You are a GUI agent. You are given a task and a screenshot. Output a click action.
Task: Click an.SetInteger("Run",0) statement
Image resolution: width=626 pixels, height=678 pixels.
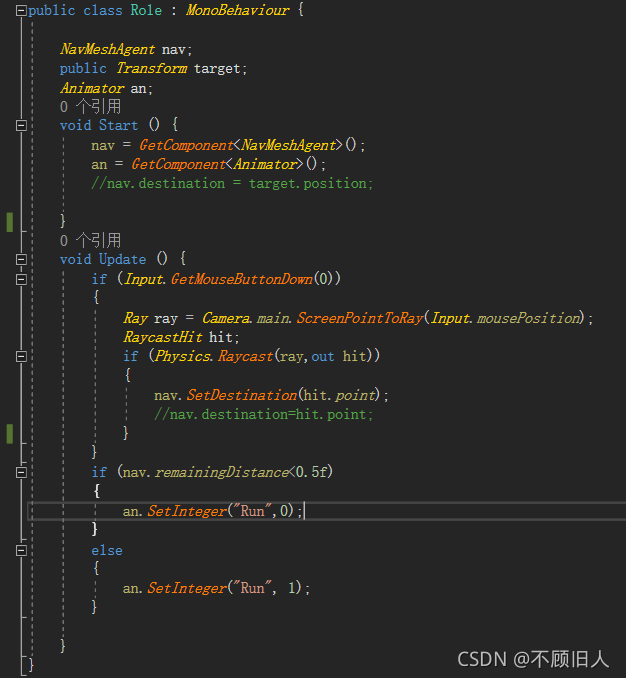pyautogui.click(x=212, y=511)
